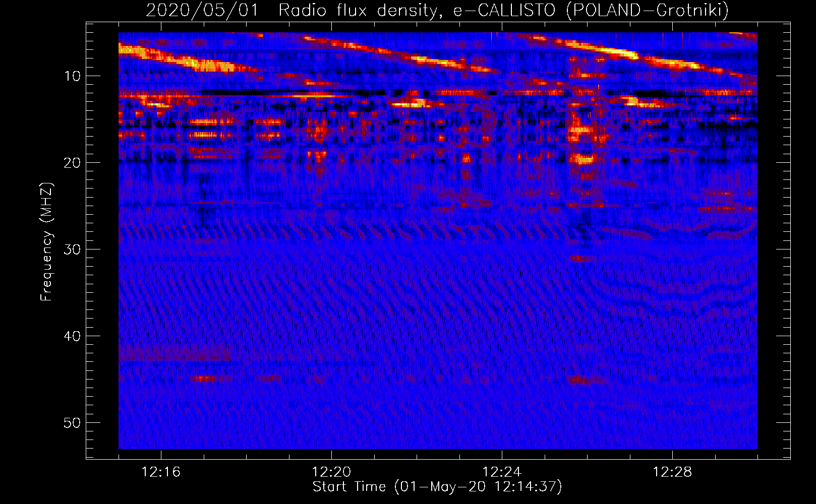Click the 12:20 time tick label
Screen dimensions: 816x504
(331, 472)
